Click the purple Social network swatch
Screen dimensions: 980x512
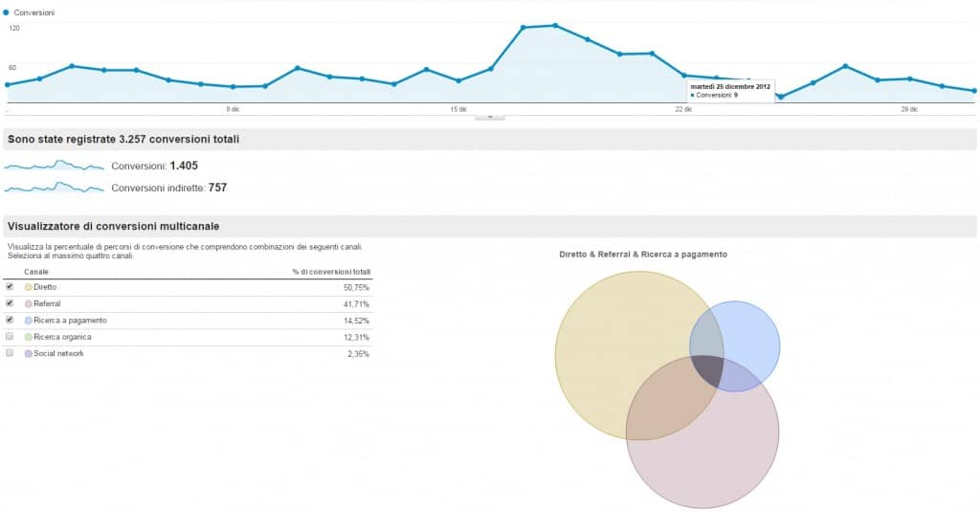(28, 354)
